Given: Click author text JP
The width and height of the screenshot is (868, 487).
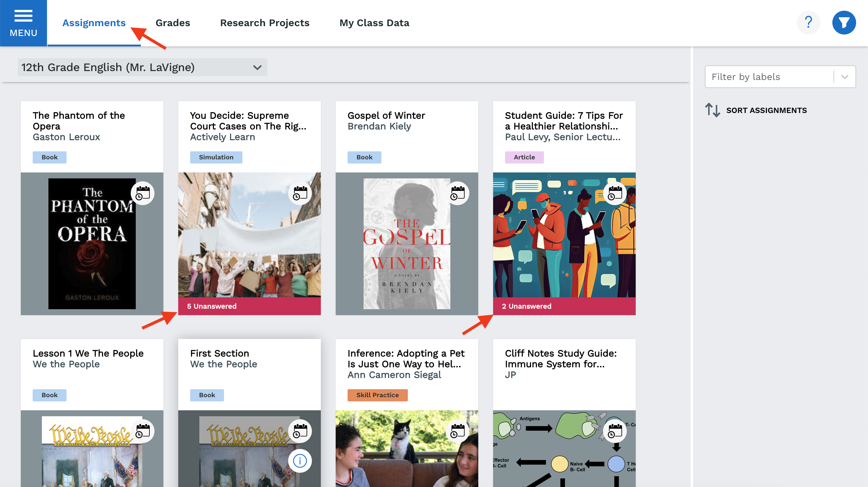Looking at the screenshot, I should pos(510,375).
